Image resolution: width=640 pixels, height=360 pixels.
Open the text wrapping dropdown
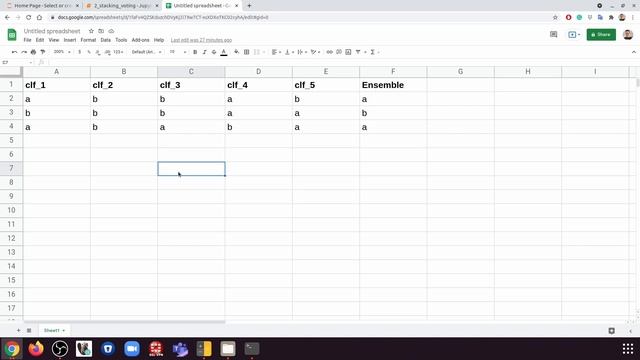[x=302, y=52]
